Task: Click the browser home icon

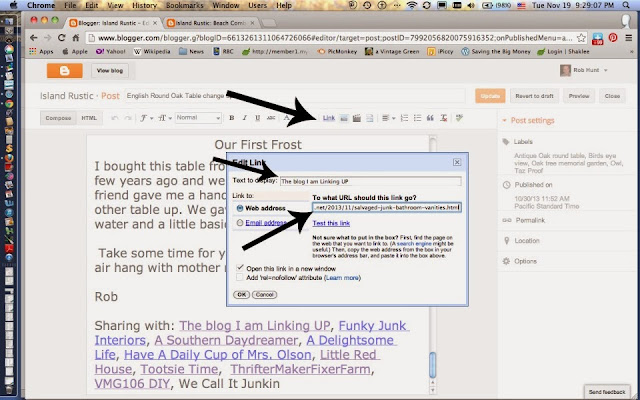Action: [x=76, y=38]
